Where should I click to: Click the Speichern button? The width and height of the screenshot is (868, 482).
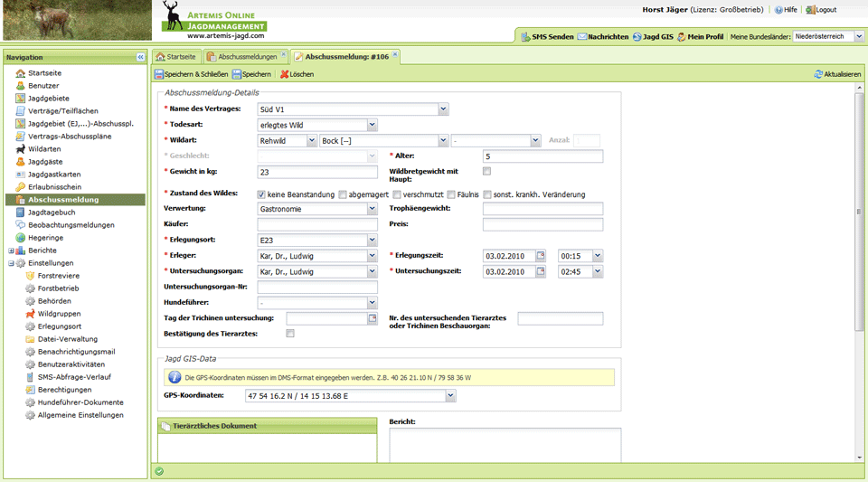point(252,74)
